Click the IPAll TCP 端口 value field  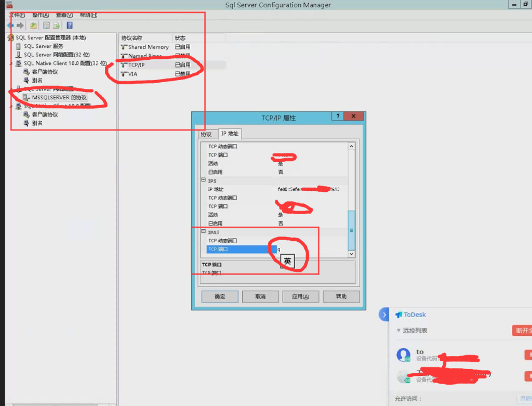pyautogui.click(x=312, y=250)
